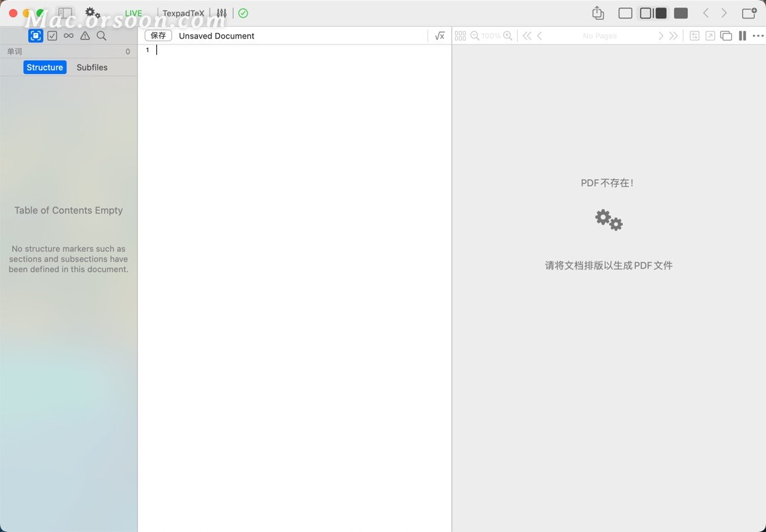Open the page thumbnails grid icon

[x=460, y=36]
